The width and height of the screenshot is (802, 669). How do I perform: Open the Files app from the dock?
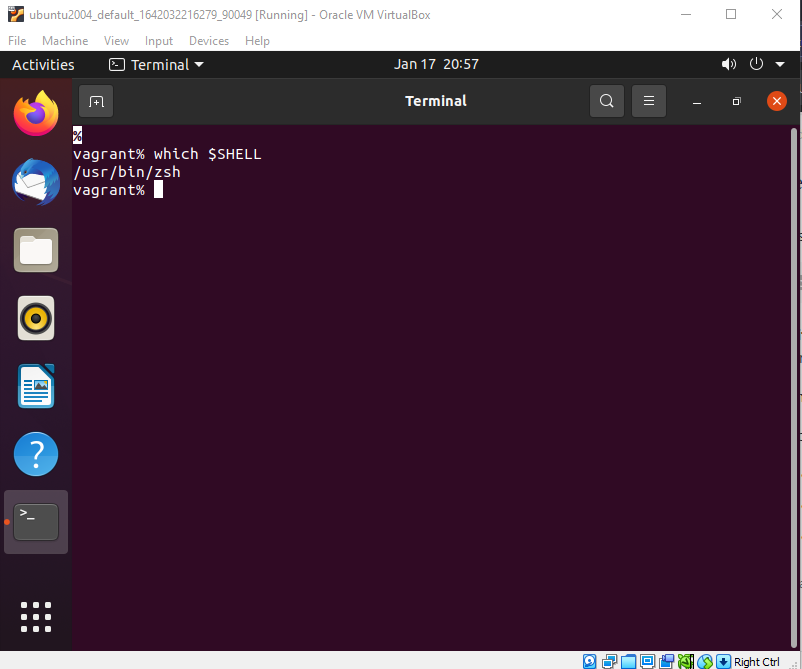coord(36,250)
